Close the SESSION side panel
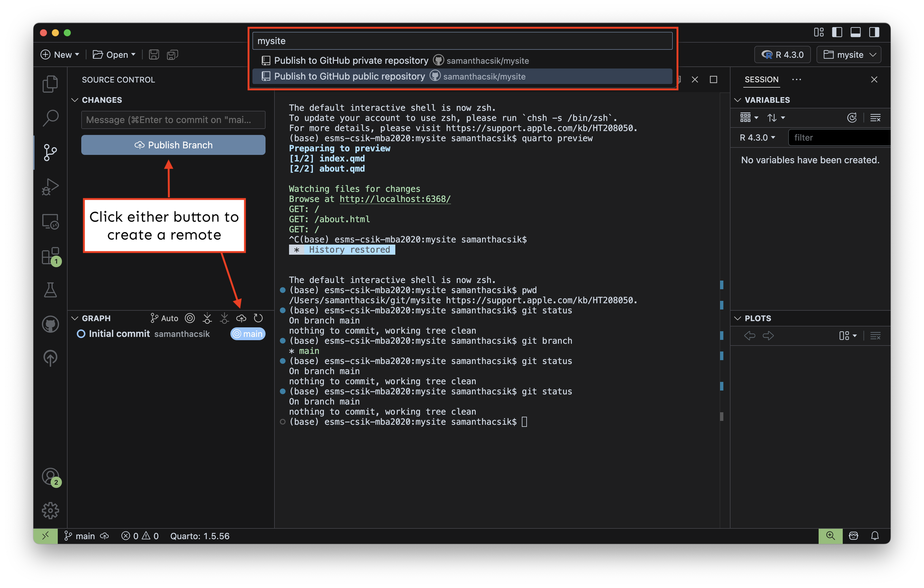 pos(874,80)
